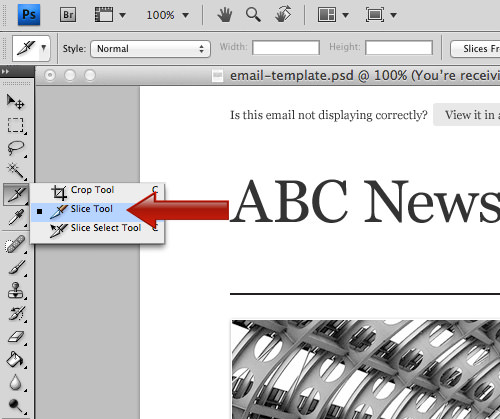Select the Rectangular Marquee tool
The height and width of the screenshot is (419, 500).
[16, 125]
